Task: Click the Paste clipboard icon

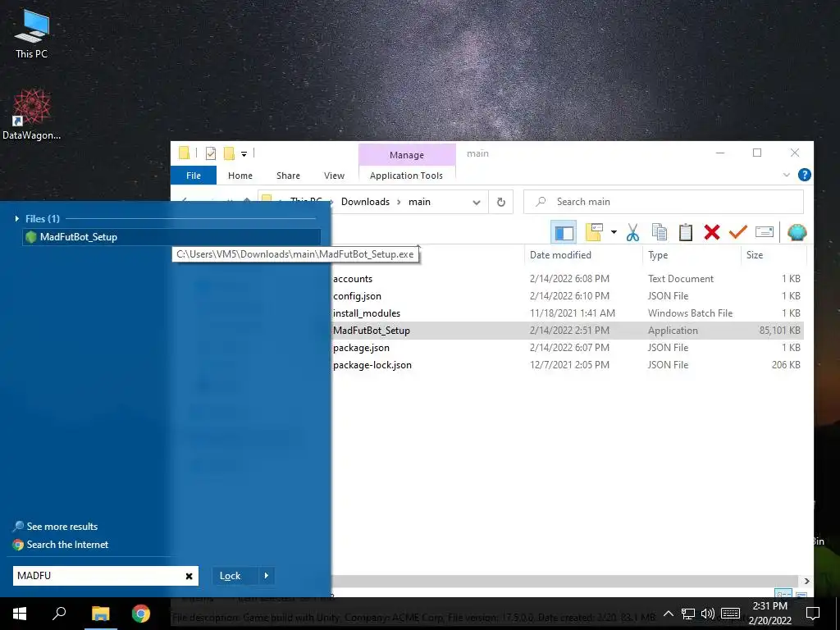Action: tap(686, 232)
